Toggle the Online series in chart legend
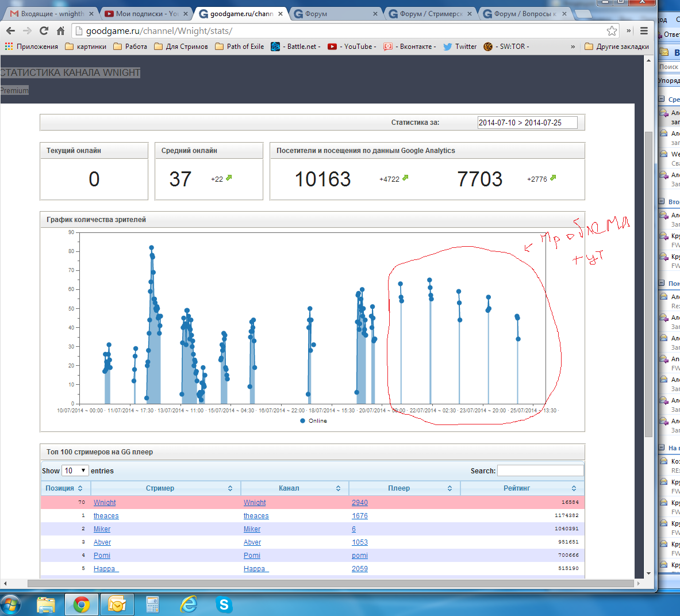This screenshot has height=616, width=680. 313,421
